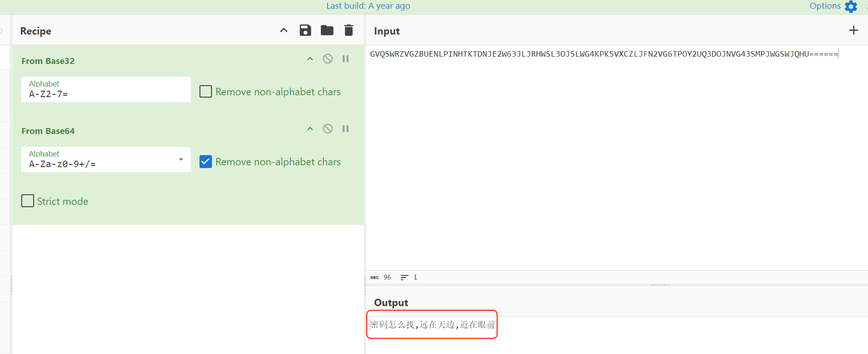Set breakpoint on From Base64 operation

(x=346, y=129)
